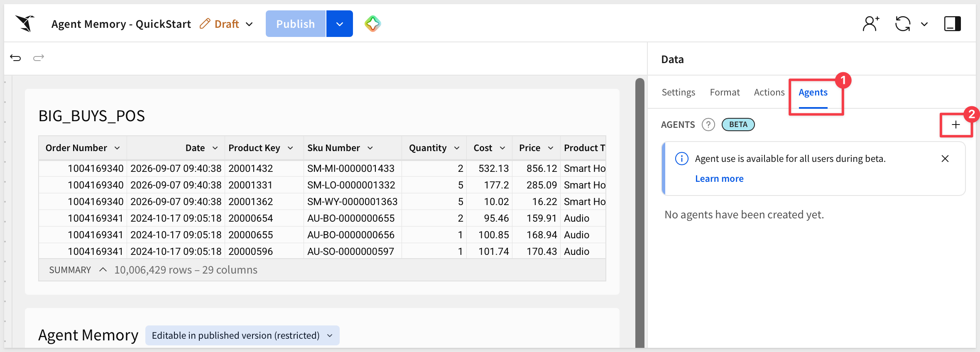
Task: Expand the Order Number column menu
Action: pyautogui.click(x=117, y=148)
